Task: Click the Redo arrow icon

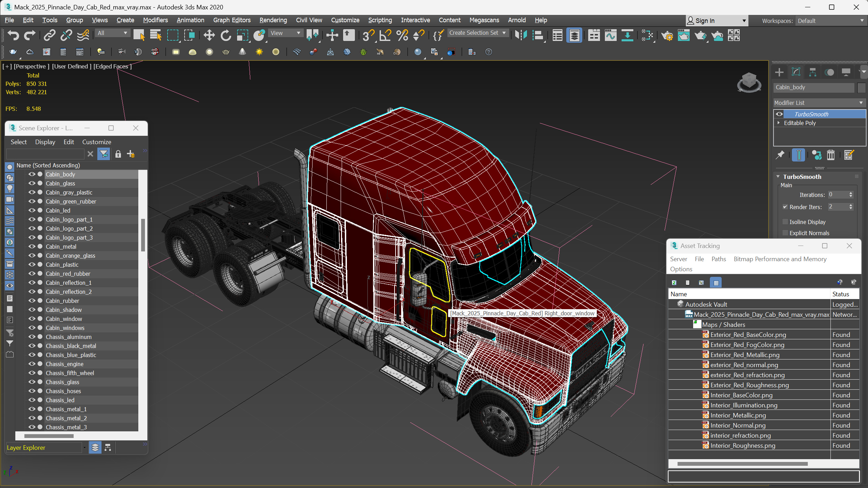Action: [30, 35]
